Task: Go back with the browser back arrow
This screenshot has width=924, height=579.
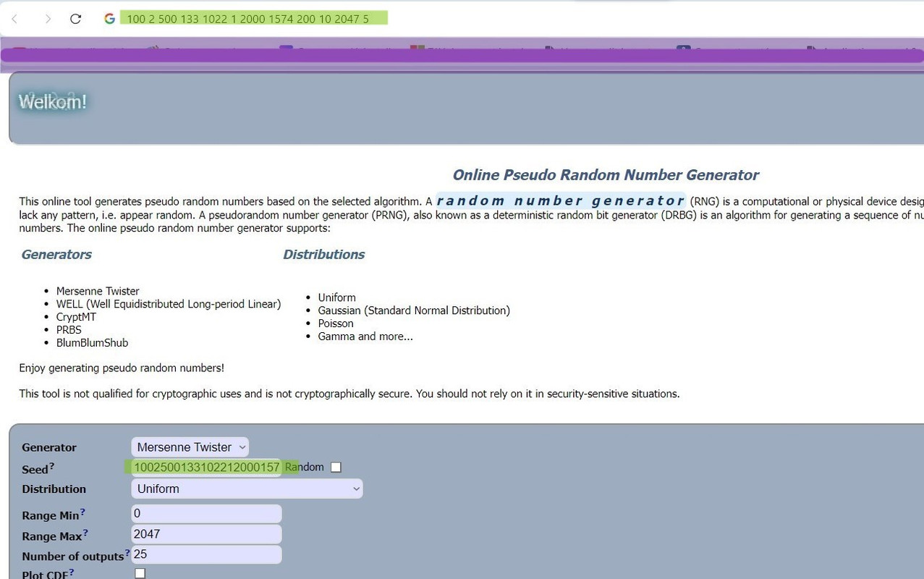Action: (14, 19)
